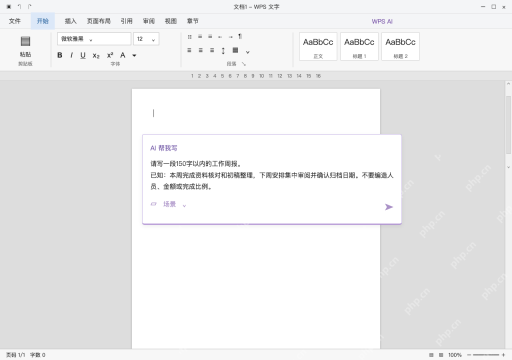Open the 文件 file menu
The width and height of the screenshot is (512, 360).
point(15,21)
